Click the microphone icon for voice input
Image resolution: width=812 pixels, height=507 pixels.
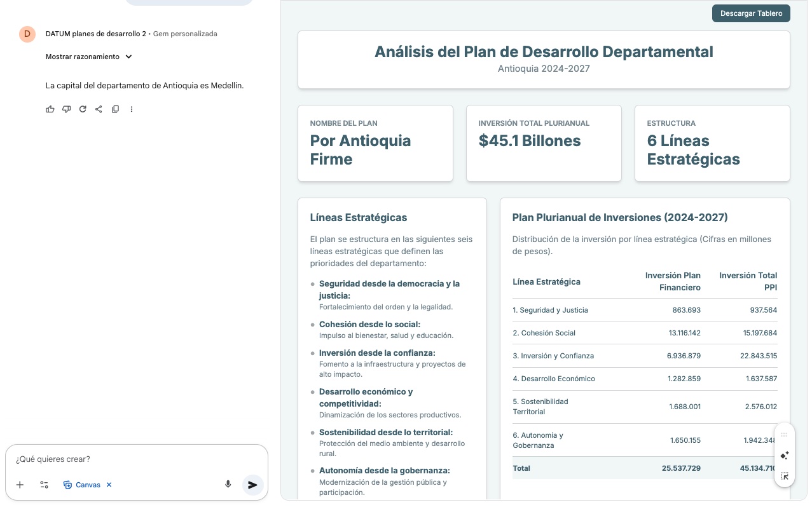pyautogui.click(x=228, y=485)
